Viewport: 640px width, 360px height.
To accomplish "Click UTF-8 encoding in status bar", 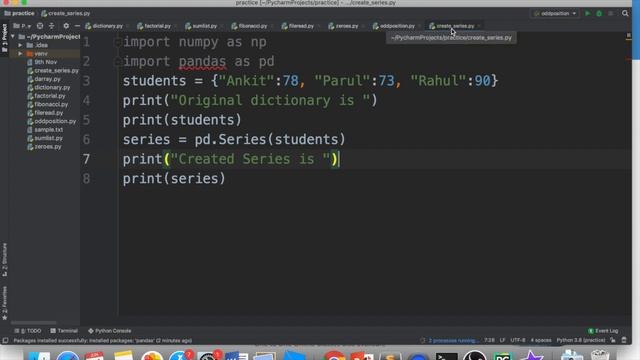I will pos(518,340).
